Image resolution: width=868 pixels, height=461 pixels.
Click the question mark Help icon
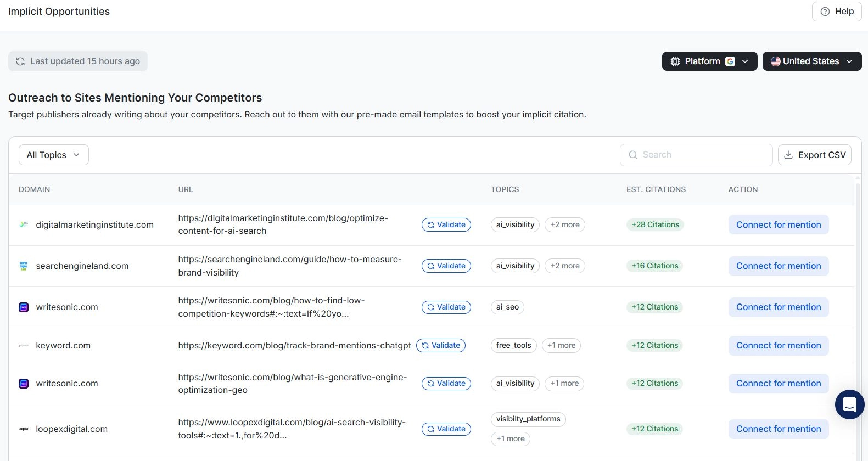click(825, 12)
